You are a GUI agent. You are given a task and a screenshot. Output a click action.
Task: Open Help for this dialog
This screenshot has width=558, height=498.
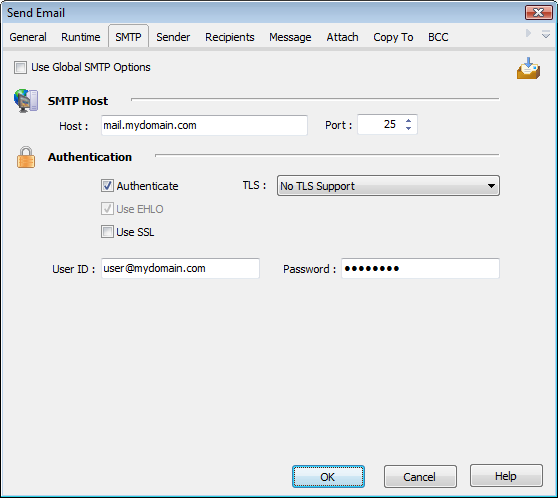506,476
